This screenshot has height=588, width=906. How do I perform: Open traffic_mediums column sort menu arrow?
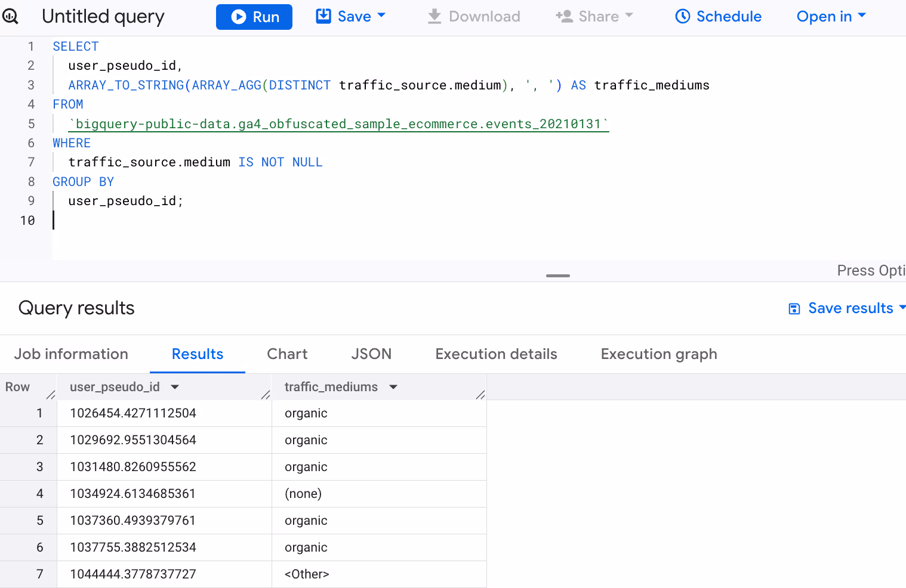pos(393,387)
